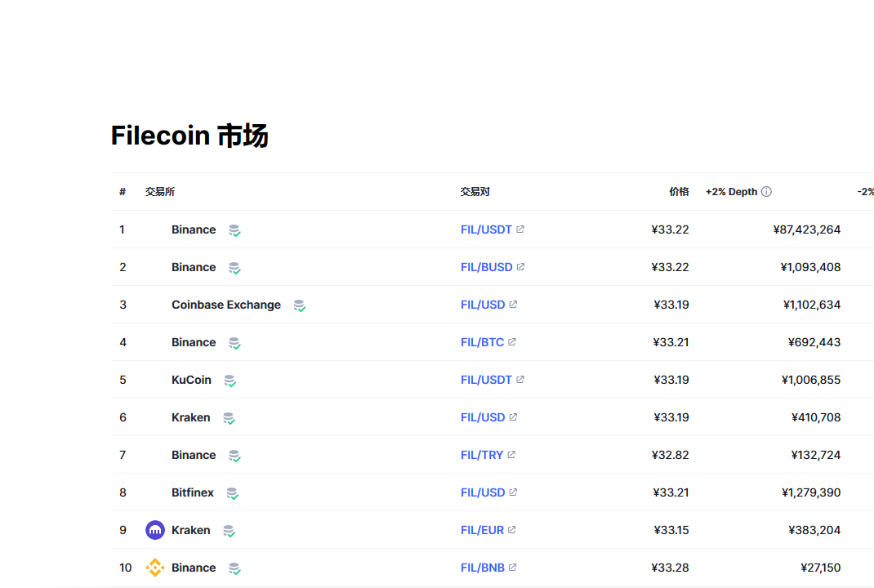Click external link icon beside FIL/EUR

(x=512, y=529)
